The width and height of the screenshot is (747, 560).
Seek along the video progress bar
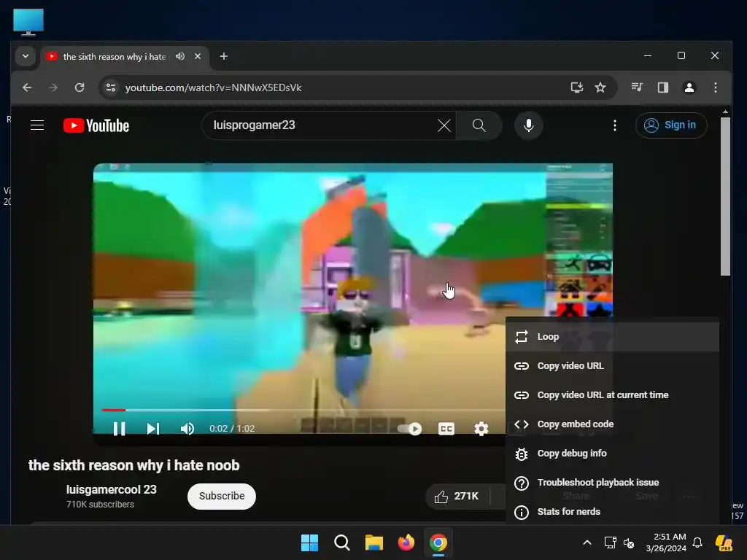tap(303, 410)
